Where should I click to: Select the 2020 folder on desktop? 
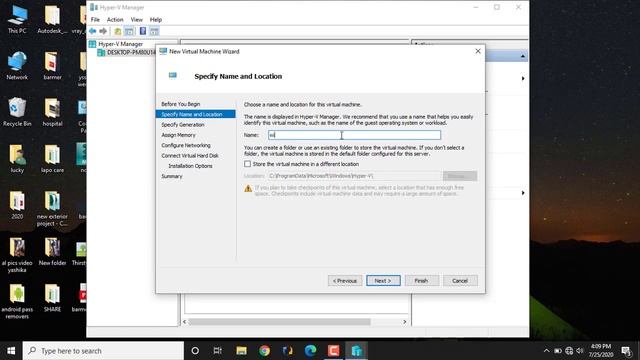tap(17, 205)
